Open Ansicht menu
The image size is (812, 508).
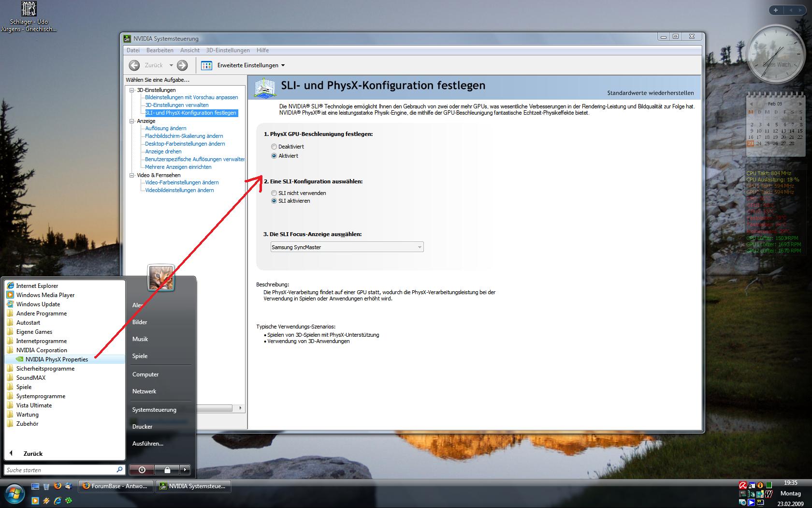[190, 50]
